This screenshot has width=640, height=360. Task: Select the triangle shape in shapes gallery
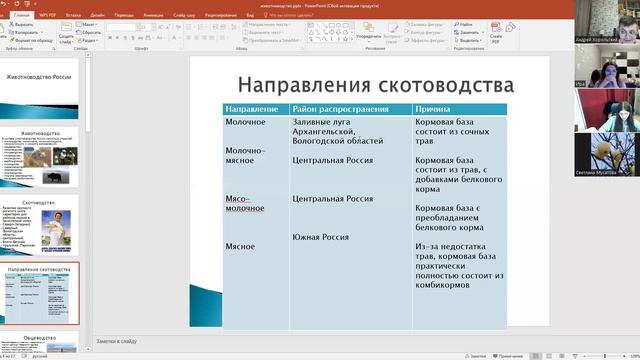311,32
